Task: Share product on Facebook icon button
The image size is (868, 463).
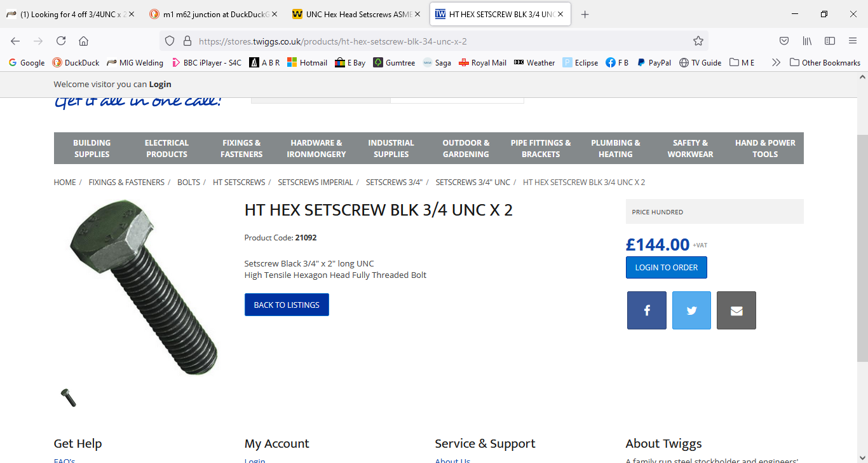Action: click(x=646, y=310)
